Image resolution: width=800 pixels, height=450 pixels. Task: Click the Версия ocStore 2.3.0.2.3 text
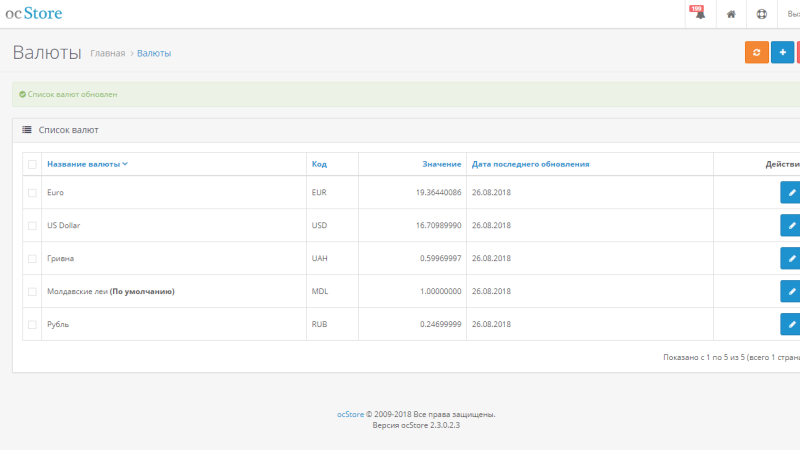click(416, 425)
